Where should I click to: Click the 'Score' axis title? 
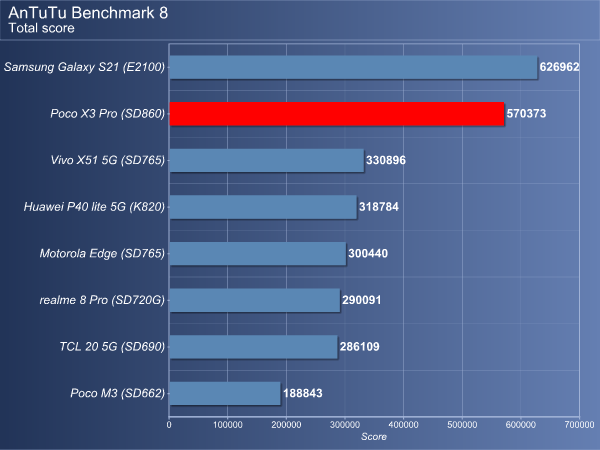(374, 437)
